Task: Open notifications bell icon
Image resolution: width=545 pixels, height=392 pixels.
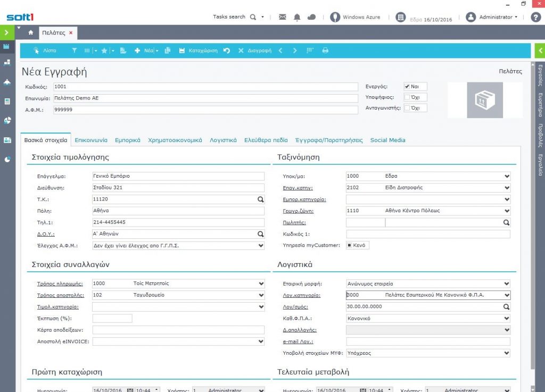Action: coord(297,17)
